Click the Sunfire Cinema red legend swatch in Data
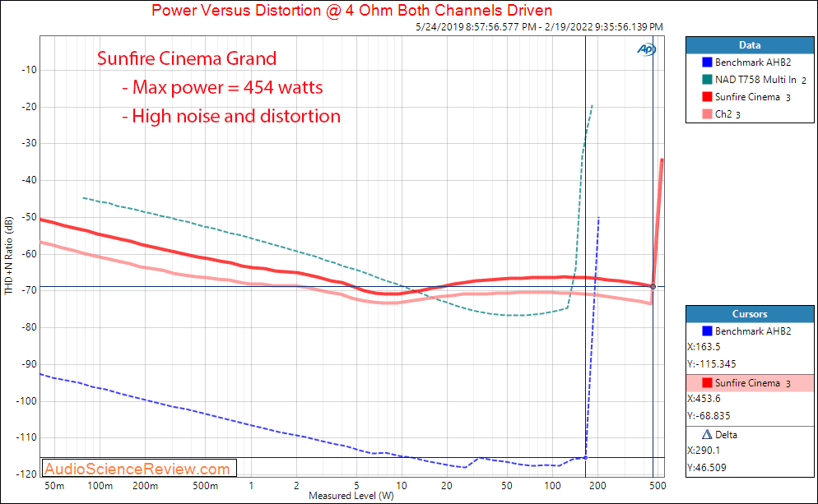 tap(708, 96)
